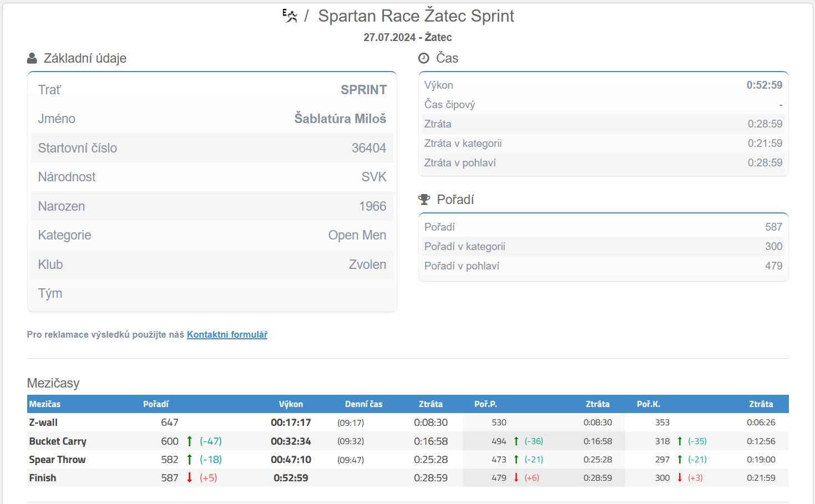The height and width of the screenshot is (504, 815).
Task: Click the Z-wall rank 647
Action: pos(170,422)
